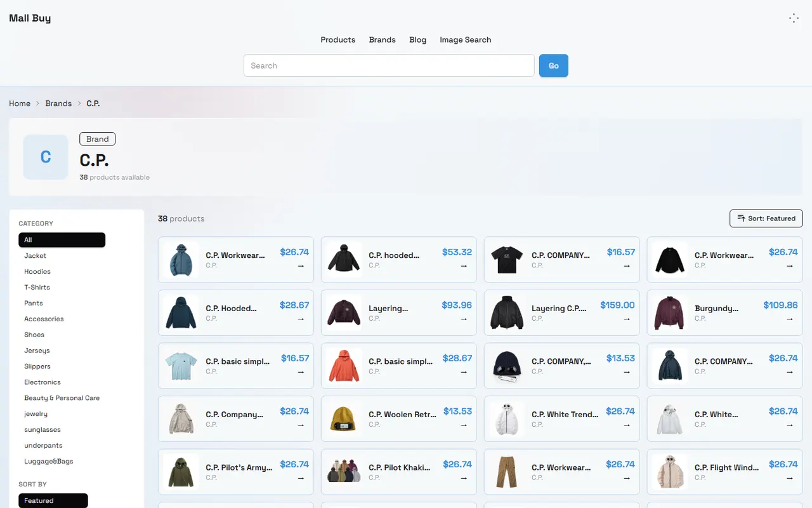Click into the Search input field
The image size is (812, 508).
pyautogui.click(x=389, y=65)
